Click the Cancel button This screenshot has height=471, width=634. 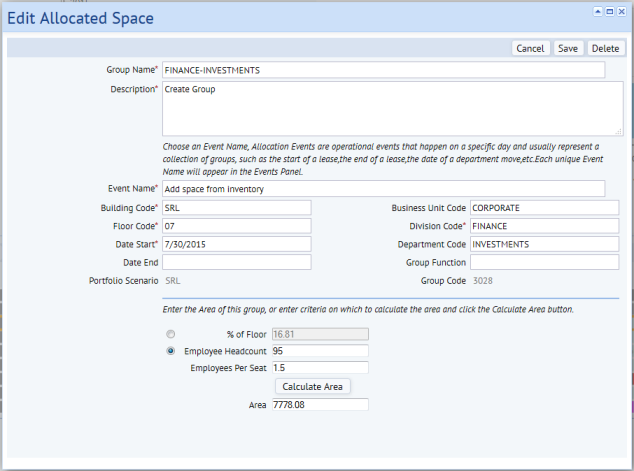point(530,49)
